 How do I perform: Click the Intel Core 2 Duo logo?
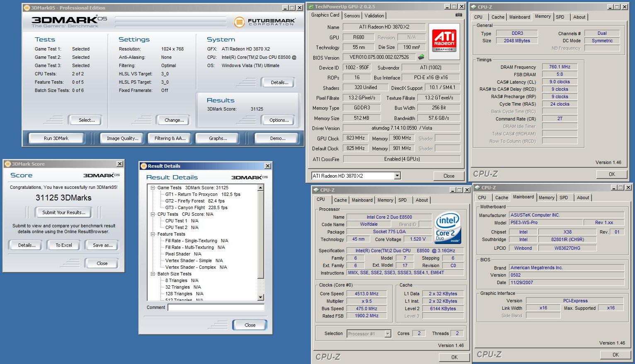pyautogui.click(x=447, y=228)
